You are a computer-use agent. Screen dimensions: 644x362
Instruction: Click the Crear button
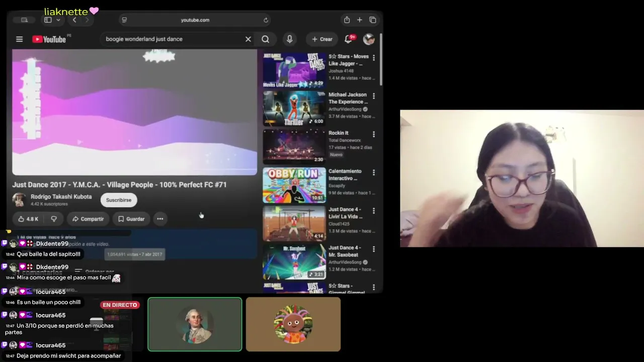click(x=322, y=39)
